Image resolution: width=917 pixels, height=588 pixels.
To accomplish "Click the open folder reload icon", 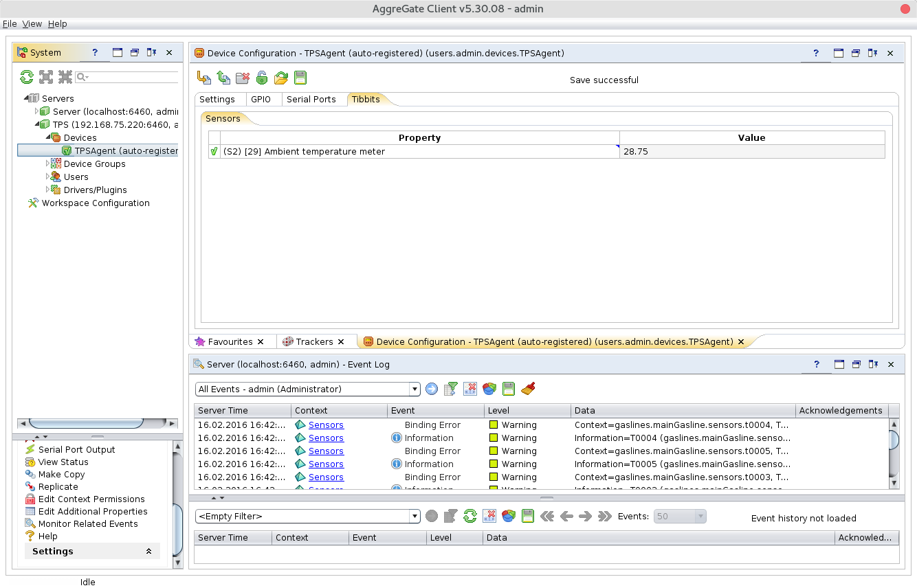I will click(x=281, y=78).
